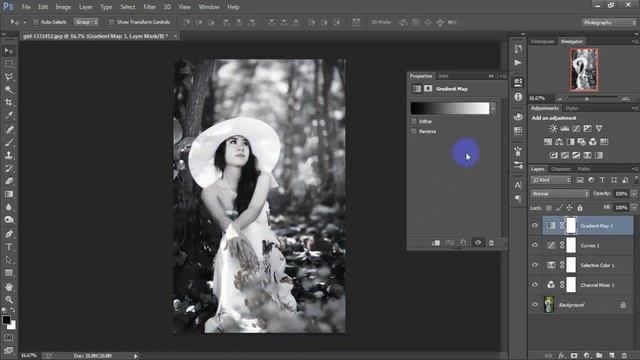
Task: Hide the Gradient Map 1 layer
Action: pos(535,225)
